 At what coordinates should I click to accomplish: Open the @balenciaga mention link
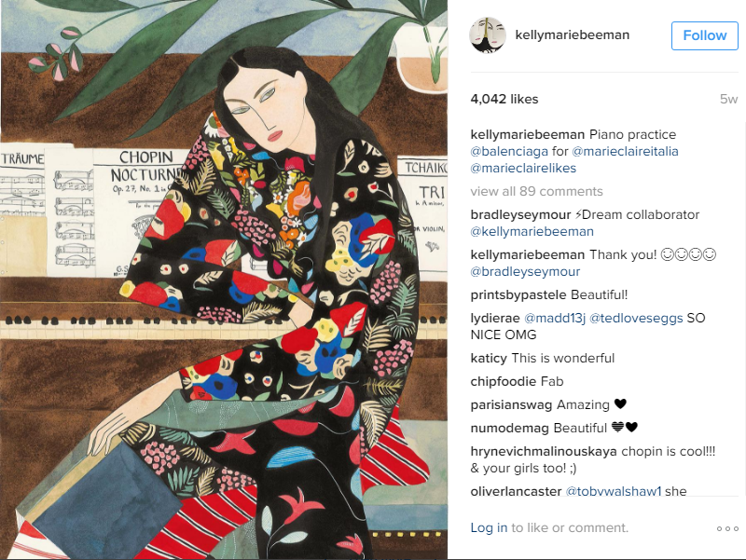click(x=509, y=151)
